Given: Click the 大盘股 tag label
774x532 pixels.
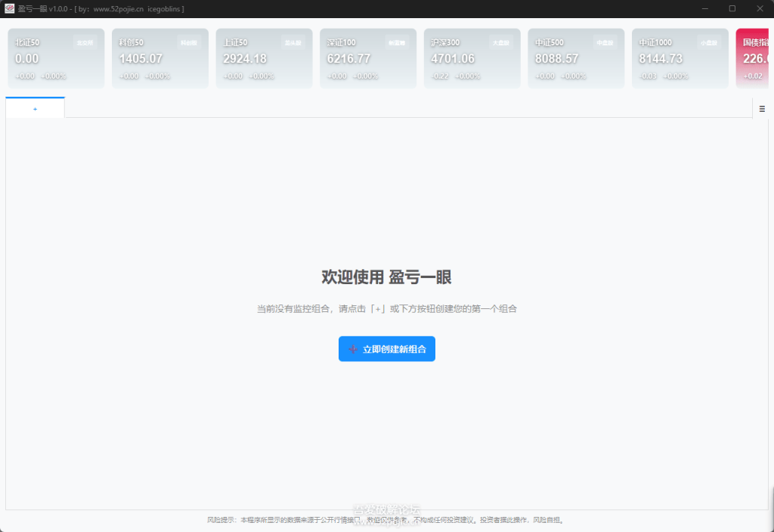Looking at the screenshot, I should [500, 43].
